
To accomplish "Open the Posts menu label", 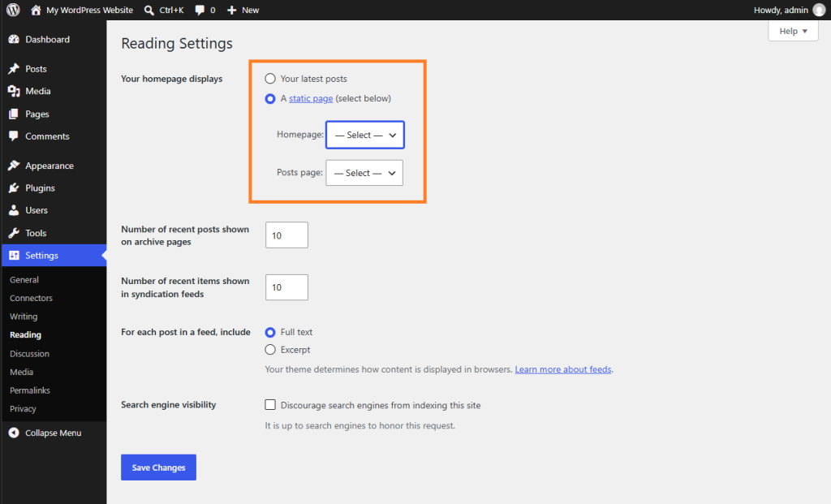I will tap(36, 69).
